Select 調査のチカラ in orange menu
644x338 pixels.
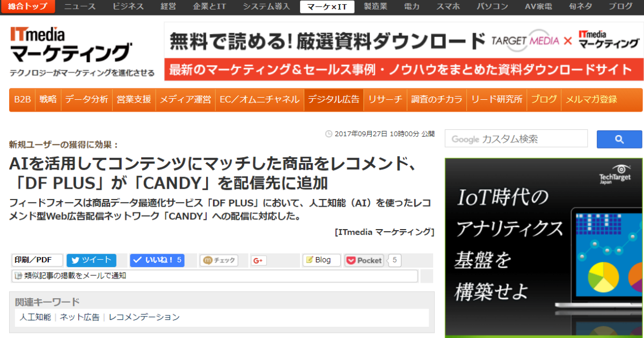(x=437, y=100)
